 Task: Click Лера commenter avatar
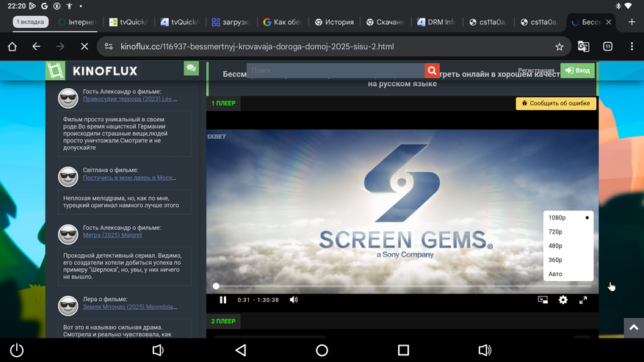pos(68,306)
